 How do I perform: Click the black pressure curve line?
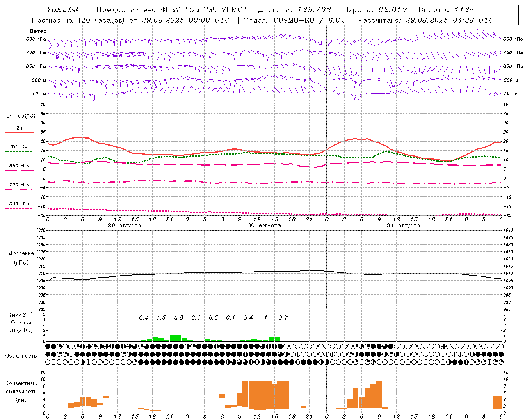coord(275,272)
